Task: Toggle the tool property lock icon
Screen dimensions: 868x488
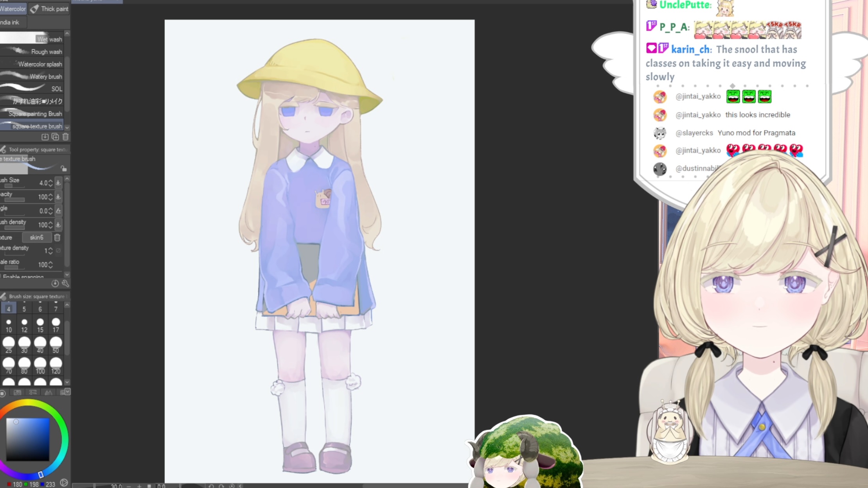Action: click(x=63, y=168)
